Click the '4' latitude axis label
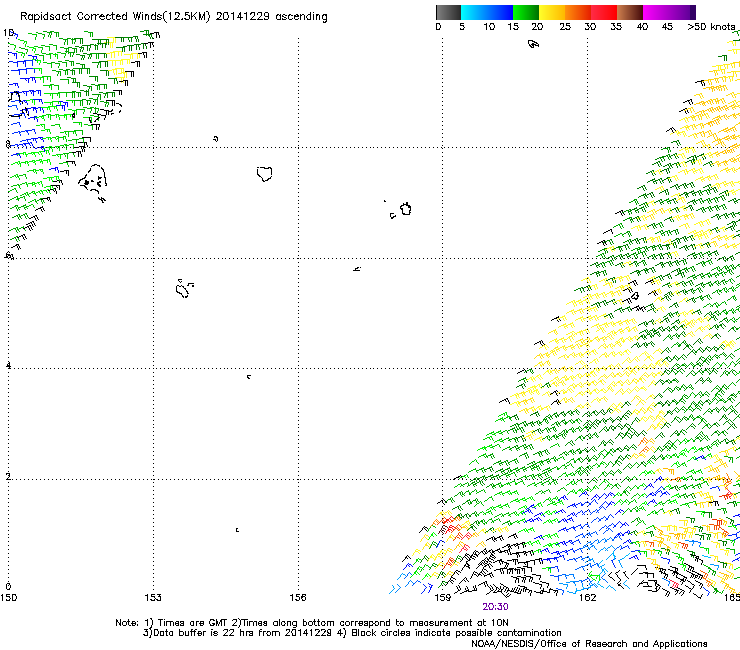Viewport: 740px width, 650px height. pyautogui.click(x=8, y=365)
